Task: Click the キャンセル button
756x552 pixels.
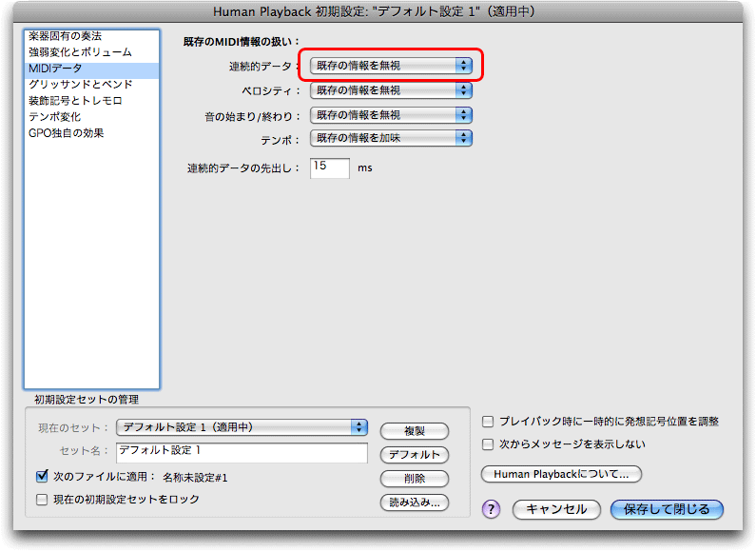Action: pos(556,509)
